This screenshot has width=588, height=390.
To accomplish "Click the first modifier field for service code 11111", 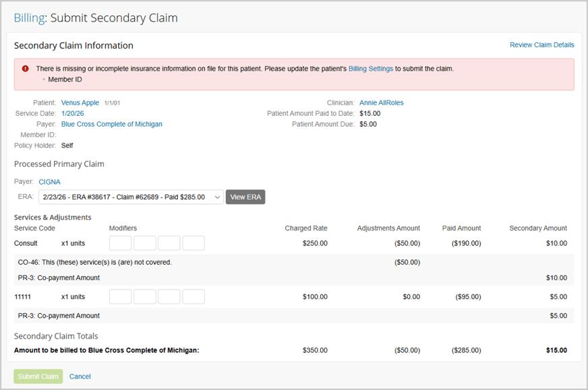I will click(x=120, y=296).
